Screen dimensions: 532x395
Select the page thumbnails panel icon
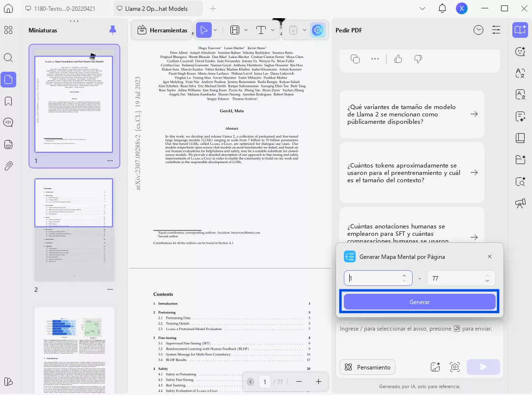8,80
